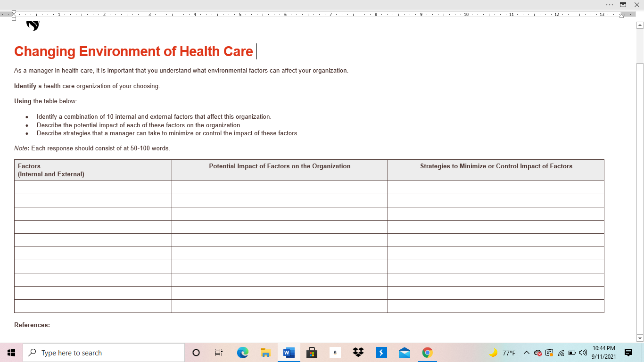Click the 'Type here to search' box
This screenshot has height=362, width=644.
(x=104, y=353)
